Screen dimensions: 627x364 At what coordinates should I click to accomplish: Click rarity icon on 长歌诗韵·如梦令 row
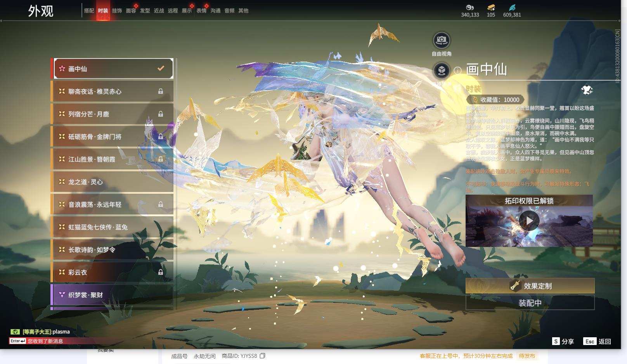pyautogui.click(x=62, y=250)
